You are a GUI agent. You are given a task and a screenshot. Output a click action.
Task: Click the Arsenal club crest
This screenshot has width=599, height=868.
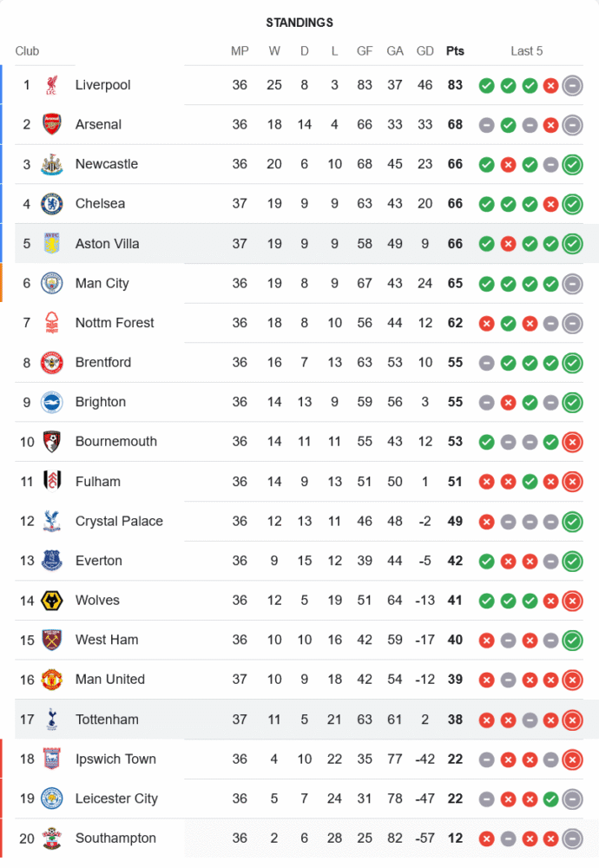[52, 124]
